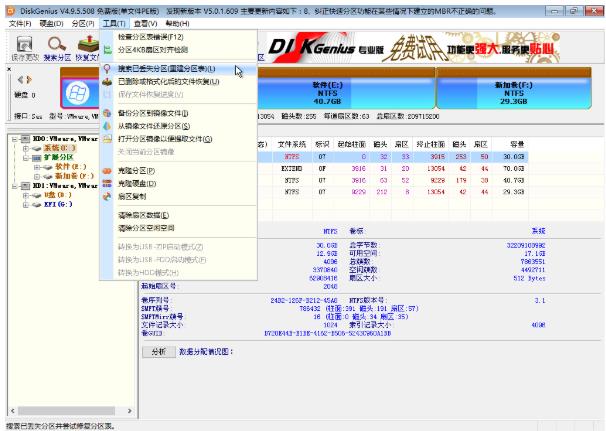Select U盘 label in tree
606x431 pixels.
(x=57, y=195)
